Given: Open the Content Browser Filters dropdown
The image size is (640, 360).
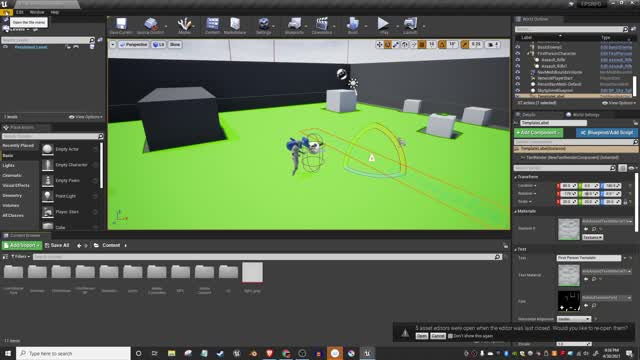Looking at the screenshot, I should tap(20, 256).
